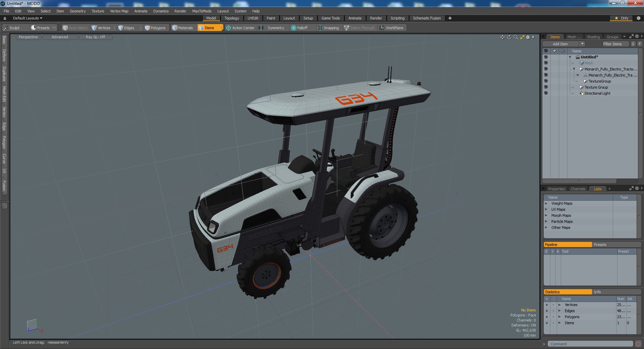Click plus for Polygons statistics
644x349 pixels.
point(546,317)
